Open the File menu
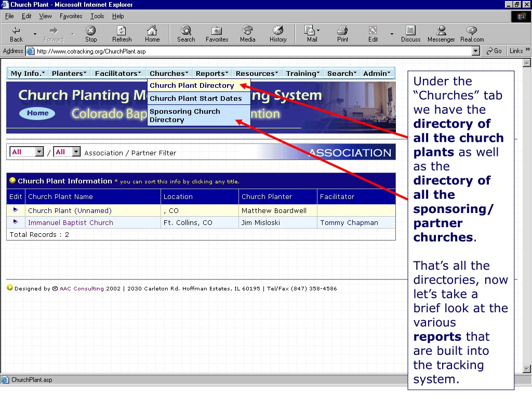 (x=9, y=16)
